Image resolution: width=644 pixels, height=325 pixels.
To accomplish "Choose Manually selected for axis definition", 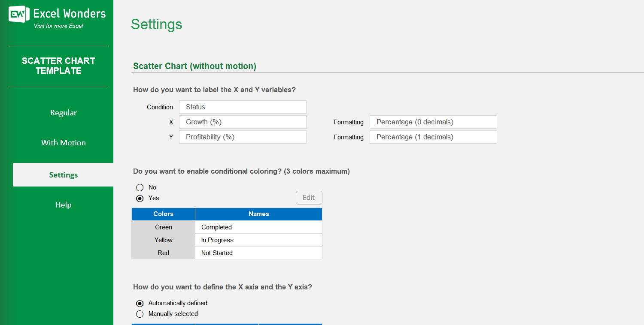I will [x=140, y=314].
